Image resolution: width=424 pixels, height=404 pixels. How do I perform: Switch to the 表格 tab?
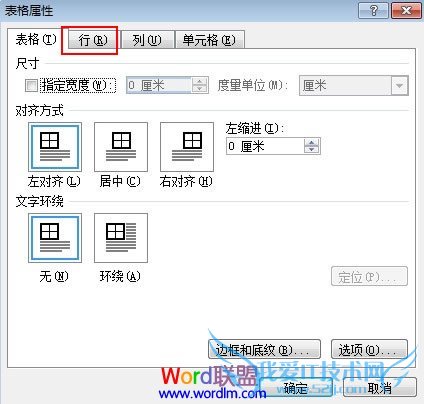point(36,40)
